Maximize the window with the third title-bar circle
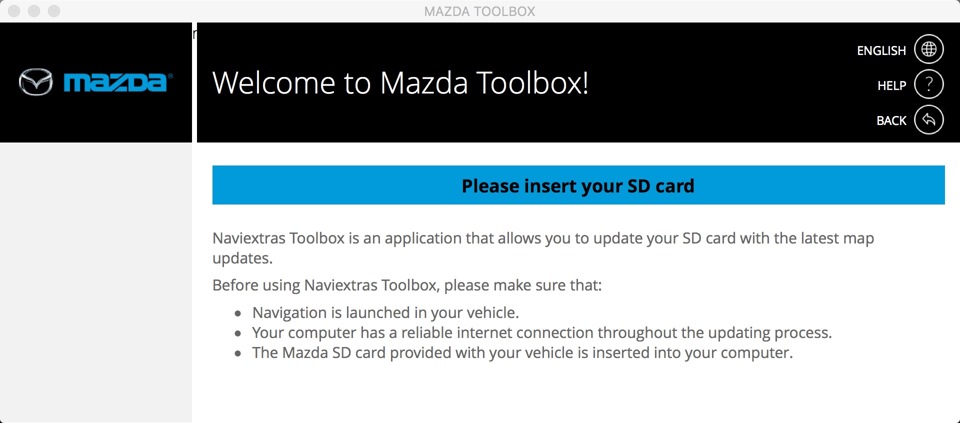Viewport: 960px width, 423px height. (x=54, y=11)
